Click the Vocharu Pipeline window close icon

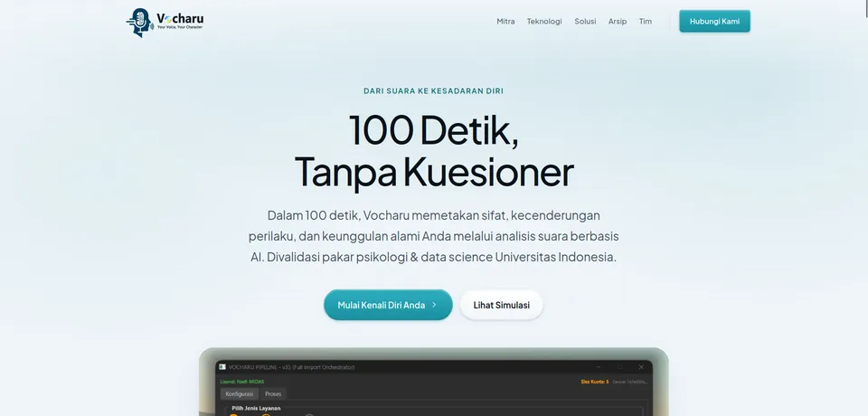point(641,366)
